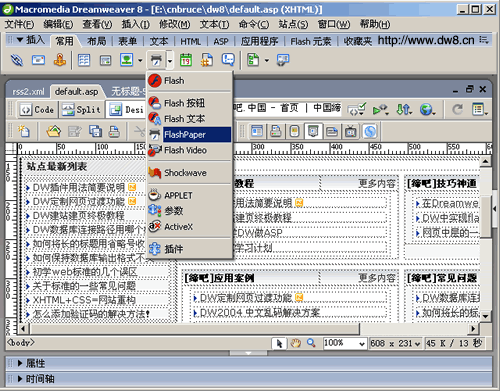Open the 100% zoom level combo box
Screen dimensions: 500x391
click(x=345, y=343)
